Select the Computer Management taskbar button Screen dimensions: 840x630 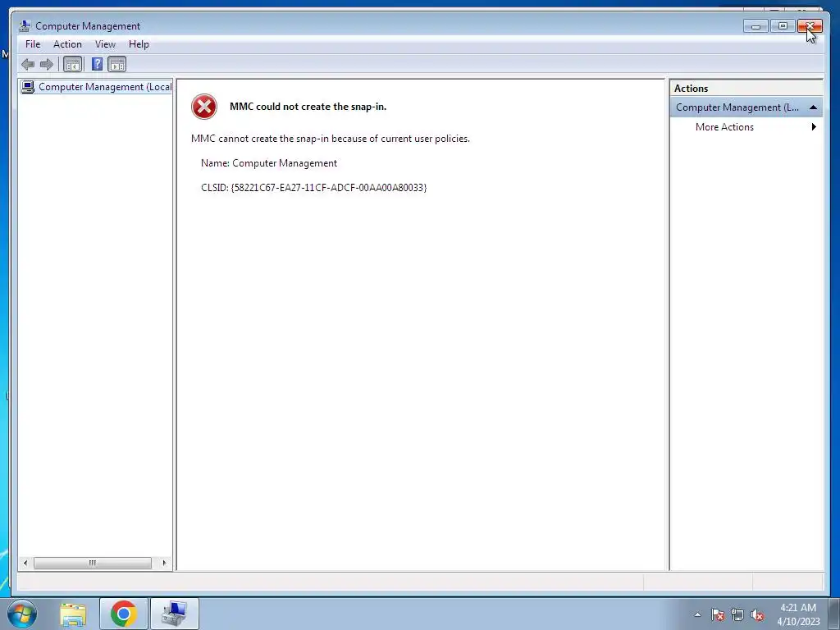[175, 614]
